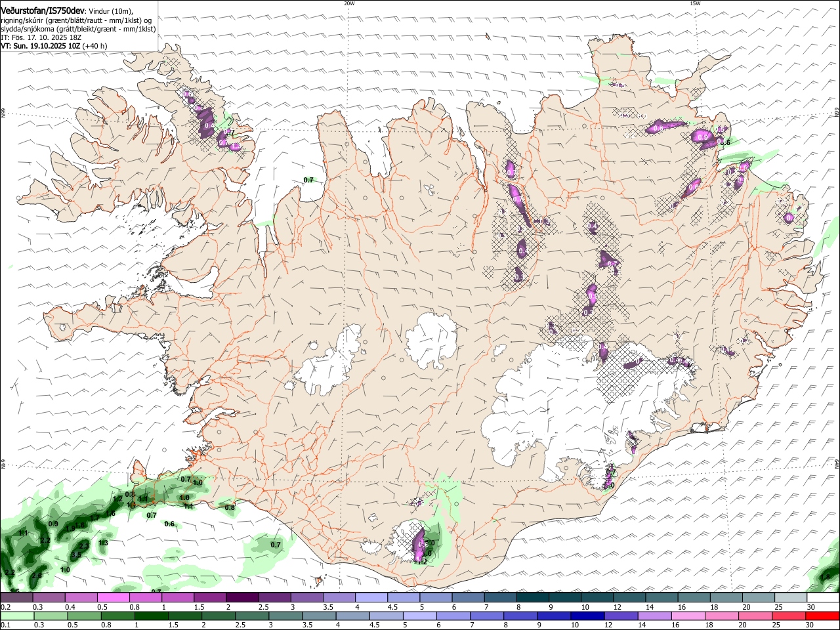
Task: Click the bright pink legend swatch between 0.5 and 0.8
Action: point(114,598)
